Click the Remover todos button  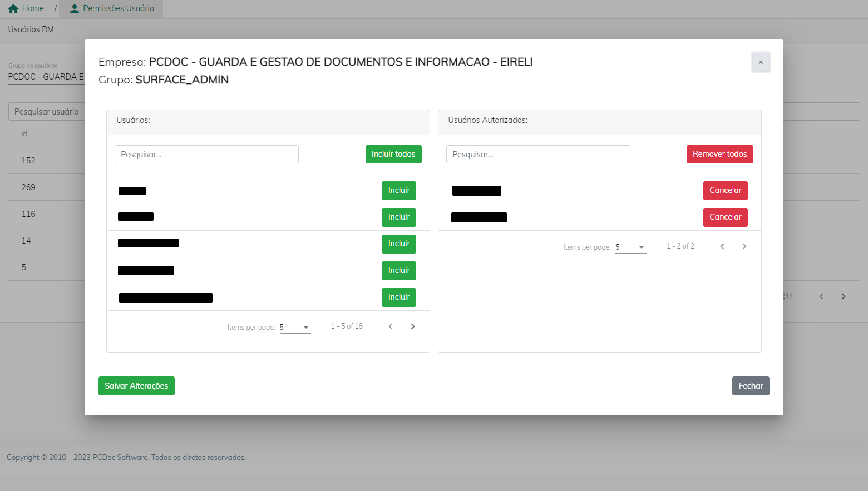[719, 154]
